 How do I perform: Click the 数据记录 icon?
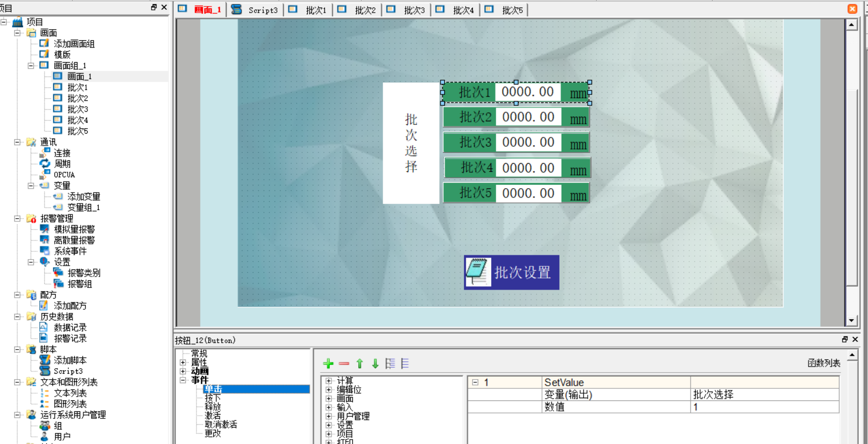tap(44, 327)
